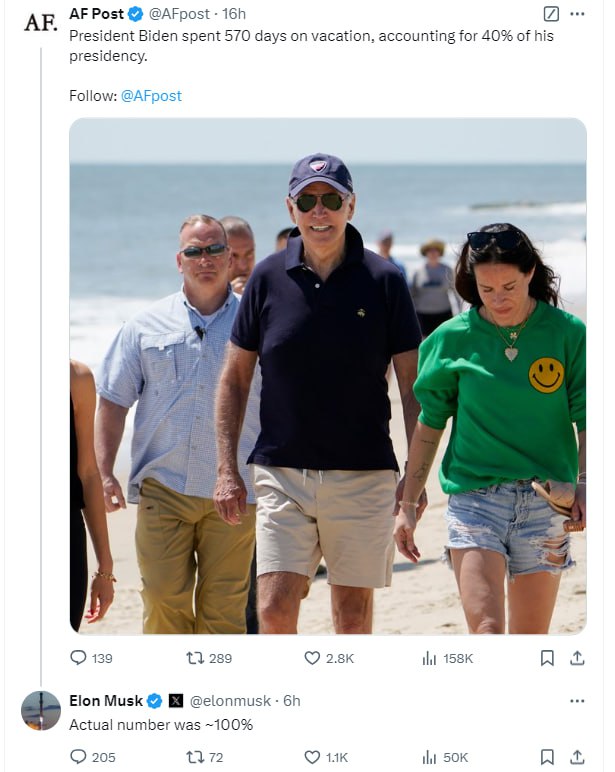
Task: Open the beach photo in the tweet
Action: pos(327,375)
